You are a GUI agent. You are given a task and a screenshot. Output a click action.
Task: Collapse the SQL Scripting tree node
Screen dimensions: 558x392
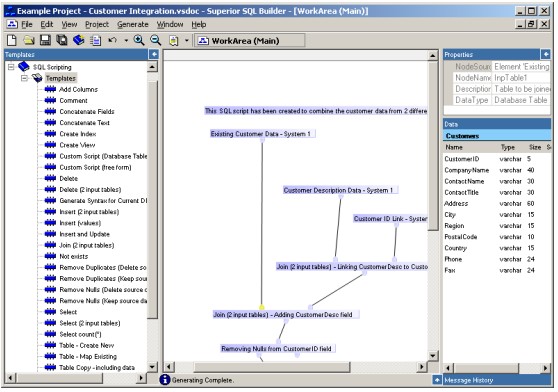pos(11,67)
